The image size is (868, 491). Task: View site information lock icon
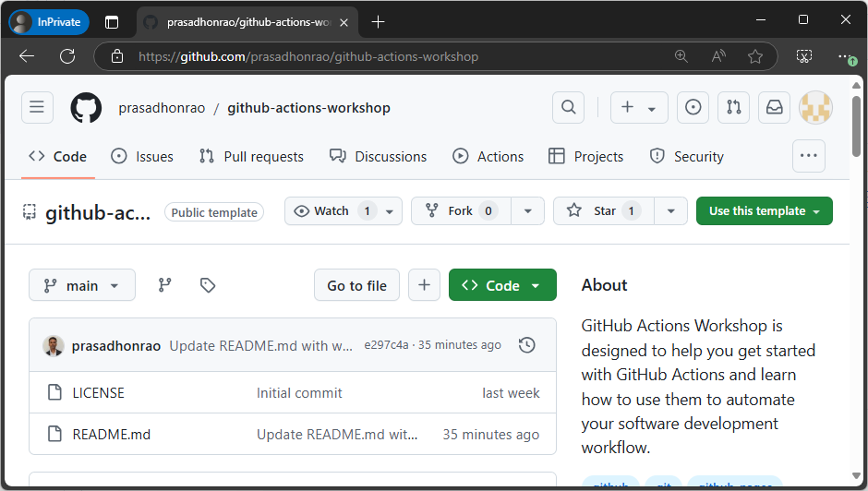pyautogui.click(x=117, y=56)
